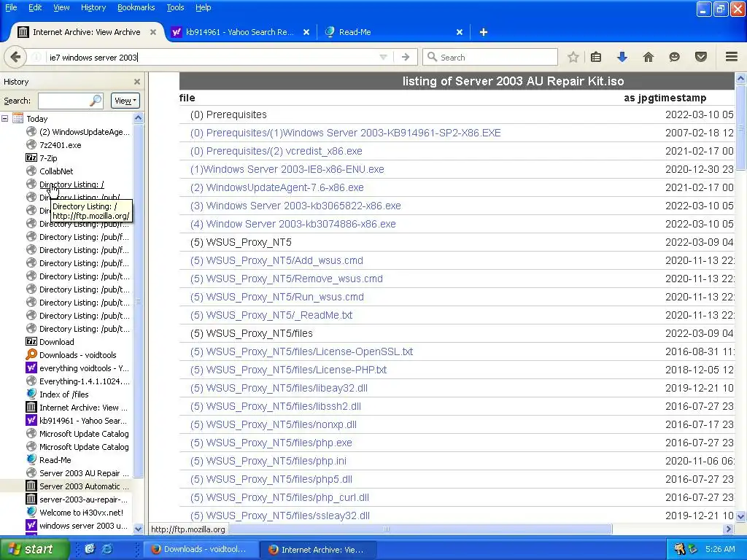This screenshot has height=560, width=747.
Task: Click the smiley chat toolbar icon
Action: (674, 57)
